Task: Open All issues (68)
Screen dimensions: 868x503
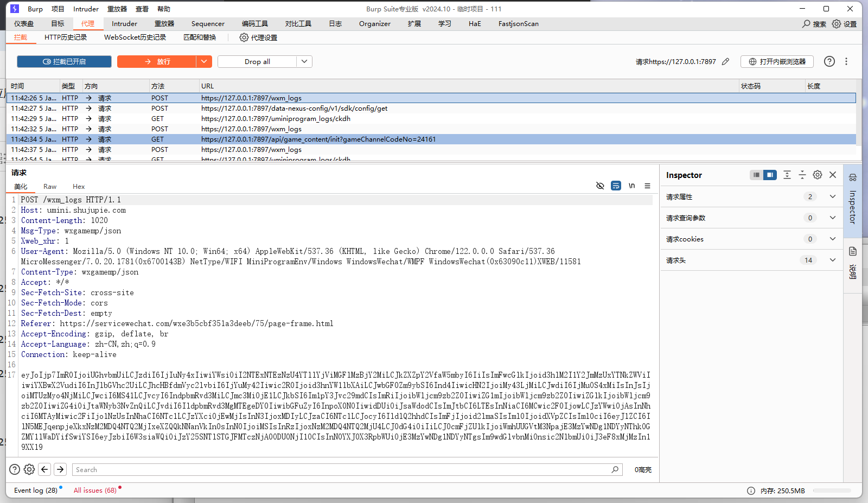Action: coord(95,491)
